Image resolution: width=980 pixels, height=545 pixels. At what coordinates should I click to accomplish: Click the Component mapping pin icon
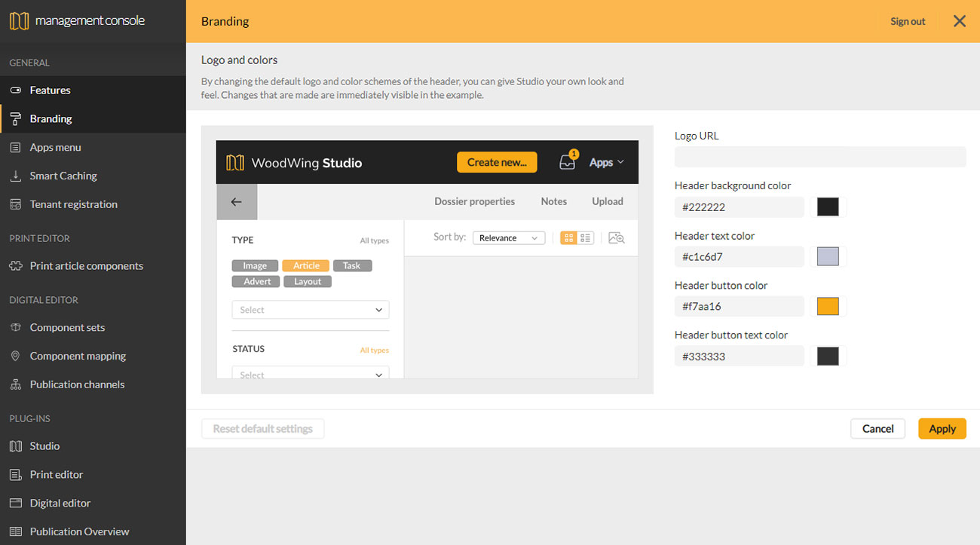[15, 356]
